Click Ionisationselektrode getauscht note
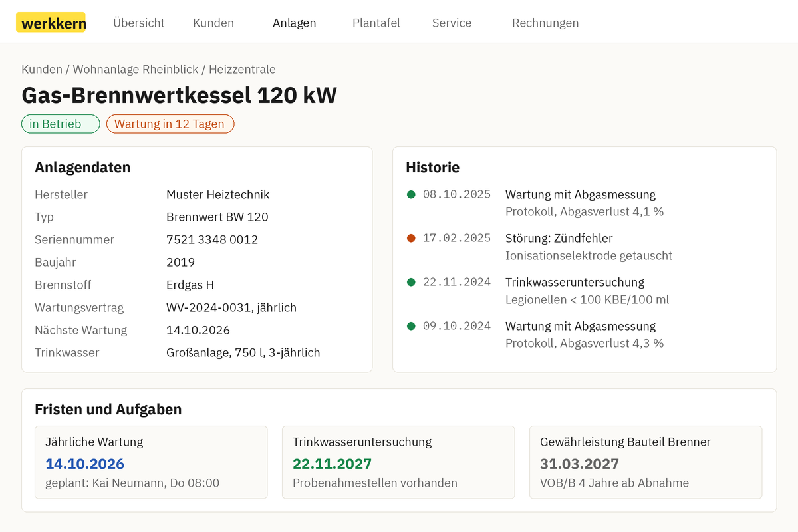The width and height of the screenshot is (798, 532). 589,255
